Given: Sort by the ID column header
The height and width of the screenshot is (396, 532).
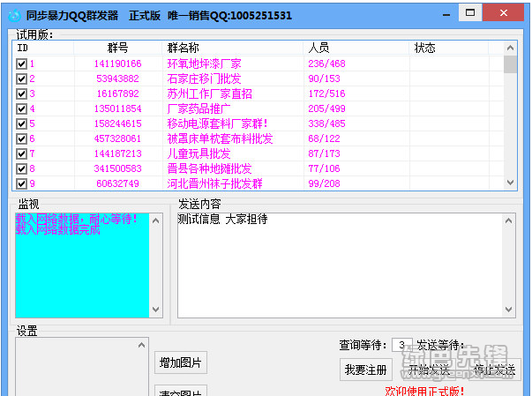Looking at the screenshot, I should click(43, 48).
